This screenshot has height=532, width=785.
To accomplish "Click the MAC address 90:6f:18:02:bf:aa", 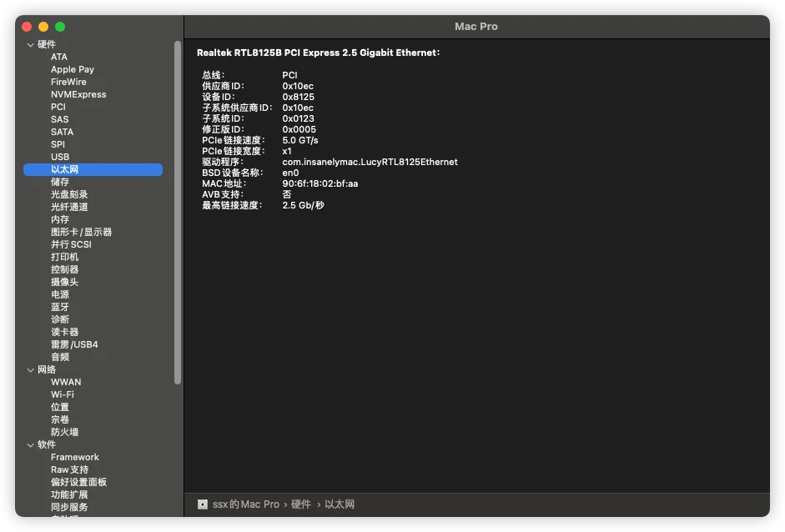I will pos(320,183).
